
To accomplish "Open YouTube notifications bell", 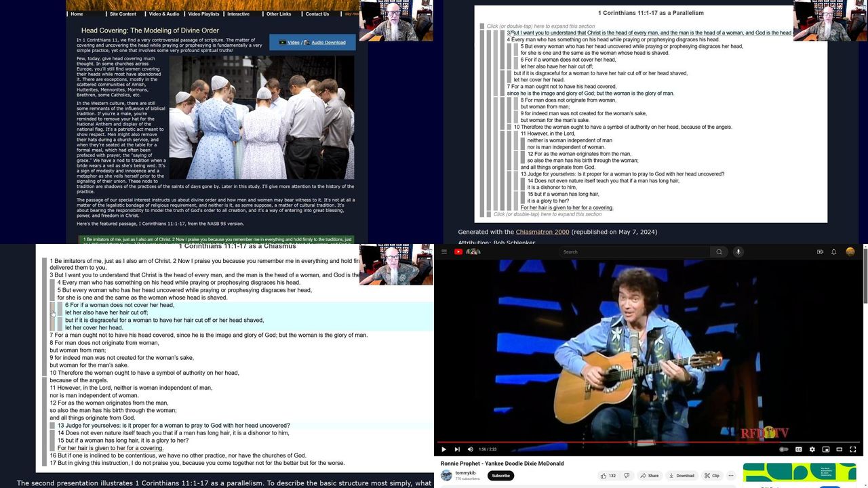I will 833,252.
